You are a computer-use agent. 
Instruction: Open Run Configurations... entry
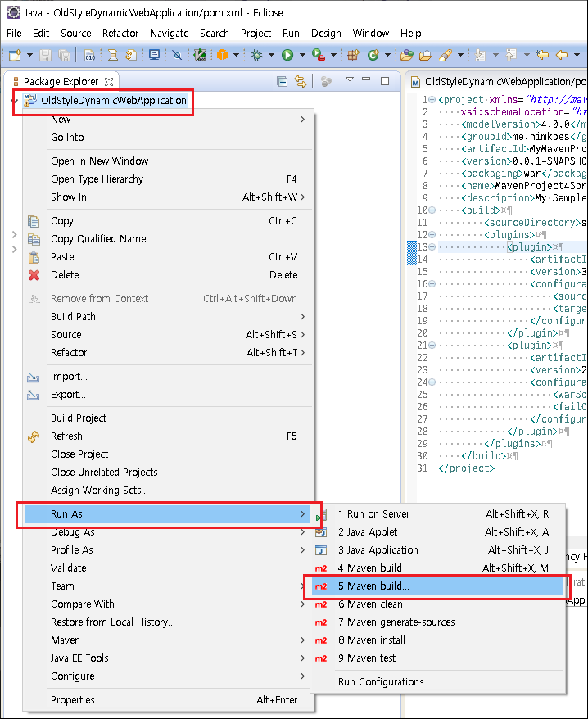(x=437, y=682)
